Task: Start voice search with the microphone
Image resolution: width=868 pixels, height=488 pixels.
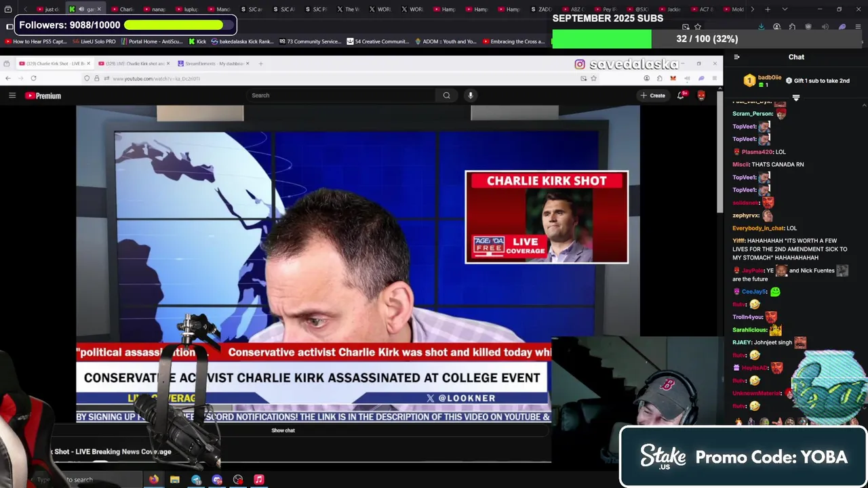Action: [x=471, y=96]
